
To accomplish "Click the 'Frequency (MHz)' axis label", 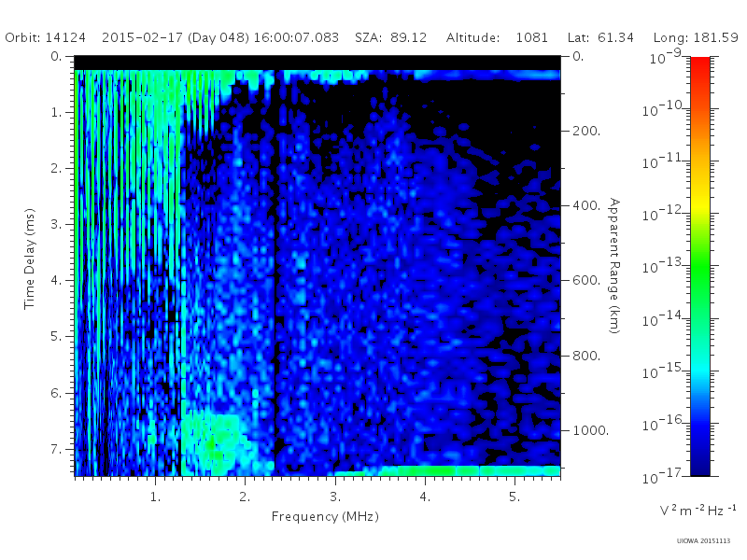I will point(325,517).
